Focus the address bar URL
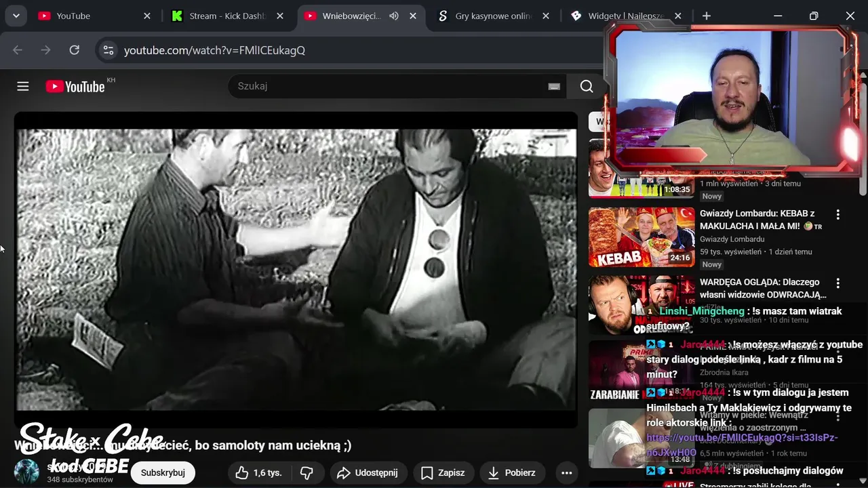This screenshot has height=488, width=868. click(x=214, y=50)
